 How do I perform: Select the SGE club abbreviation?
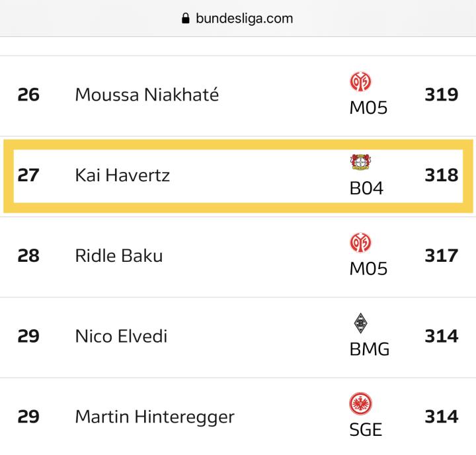coord(366,431)
